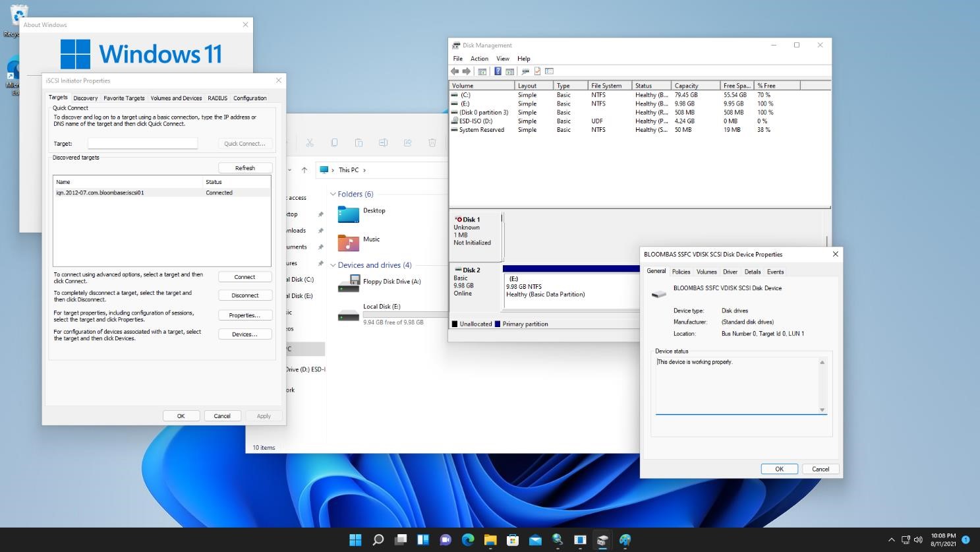Click the Device status scroll-down arrow
980x552 pixels.
pyautogui.click(x=822, y=410)
